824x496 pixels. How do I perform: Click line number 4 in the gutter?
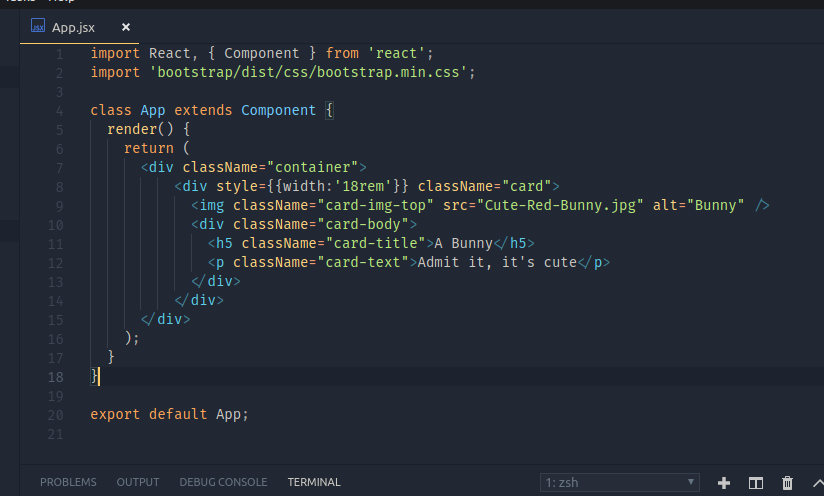(x=59, y=111)
